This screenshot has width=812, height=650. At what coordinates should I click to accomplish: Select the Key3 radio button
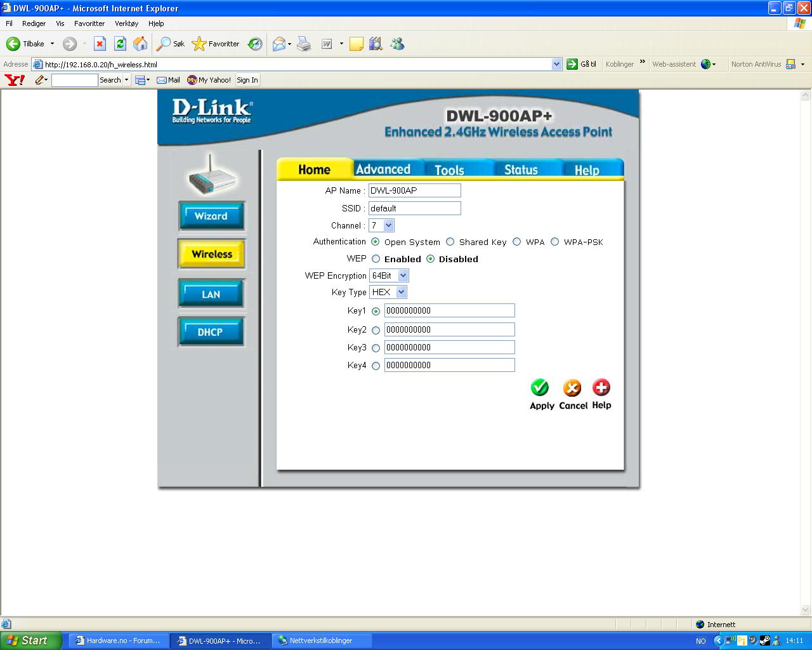coord(376,348)
